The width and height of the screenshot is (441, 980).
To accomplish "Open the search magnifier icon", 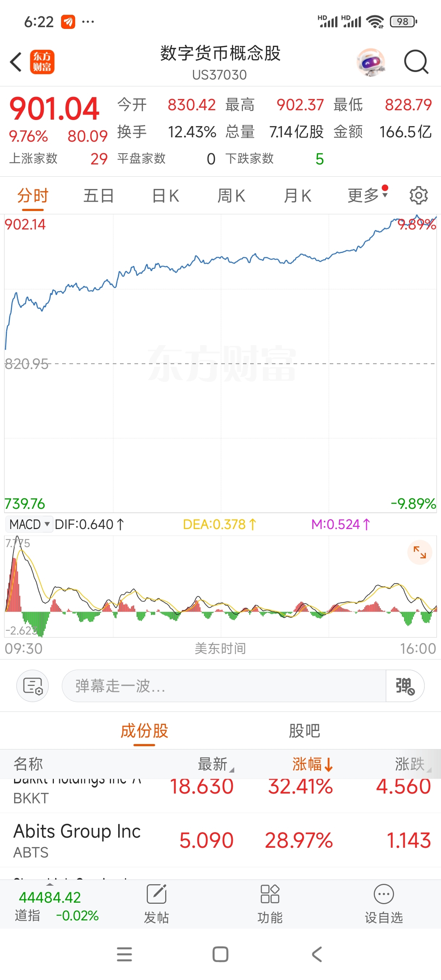I will pos(416,62).
